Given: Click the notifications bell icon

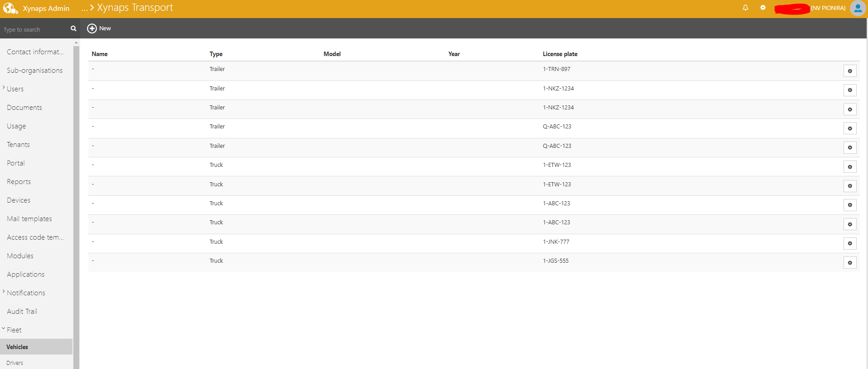Looking at the screenshot, I should click(745, 8).
